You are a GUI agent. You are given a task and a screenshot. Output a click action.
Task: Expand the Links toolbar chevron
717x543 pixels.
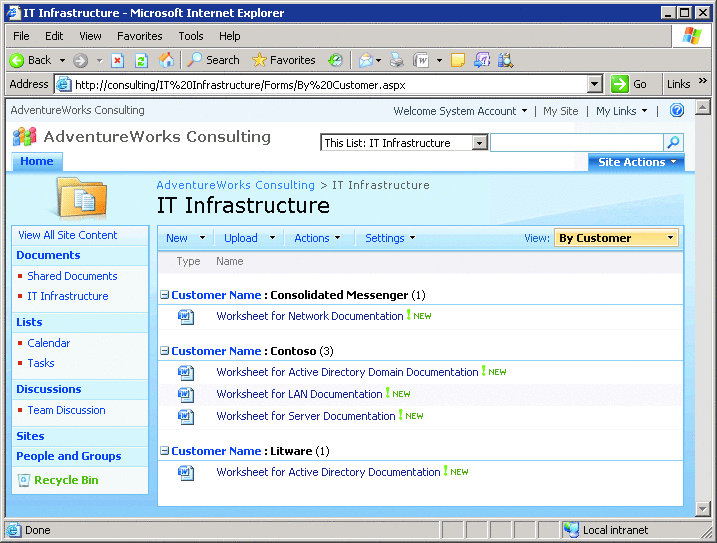coord(703,81)
